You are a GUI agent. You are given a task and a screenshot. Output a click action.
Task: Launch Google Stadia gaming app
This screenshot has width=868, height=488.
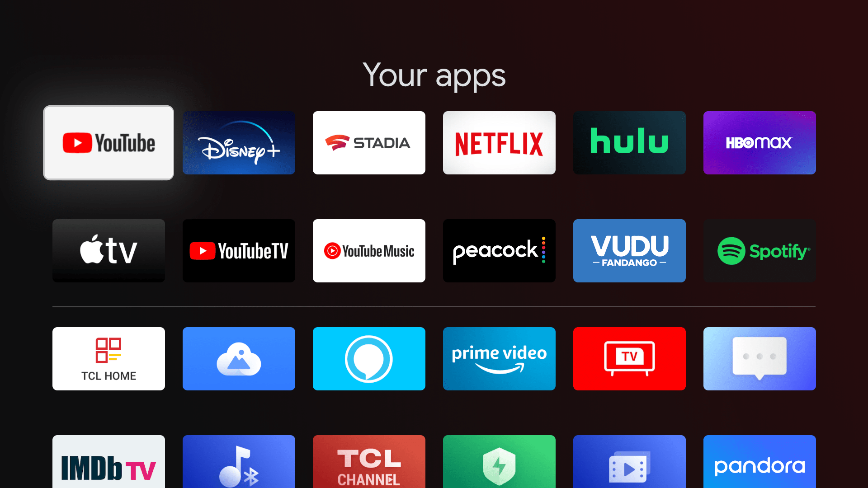coord(369,143)
